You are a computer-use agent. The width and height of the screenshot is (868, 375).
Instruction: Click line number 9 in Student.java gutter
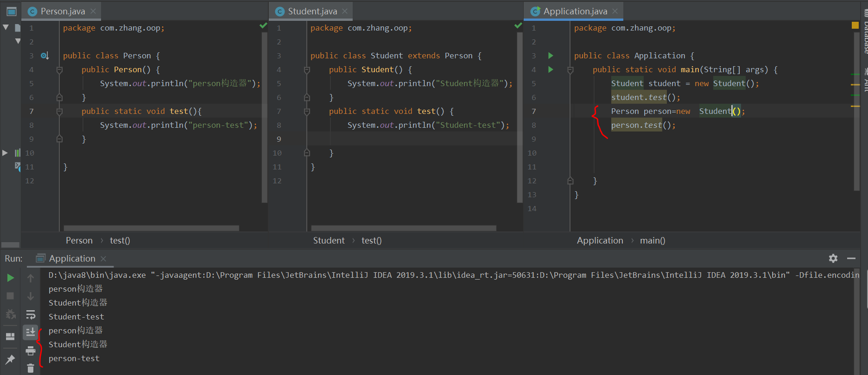[x=279, y=139]
